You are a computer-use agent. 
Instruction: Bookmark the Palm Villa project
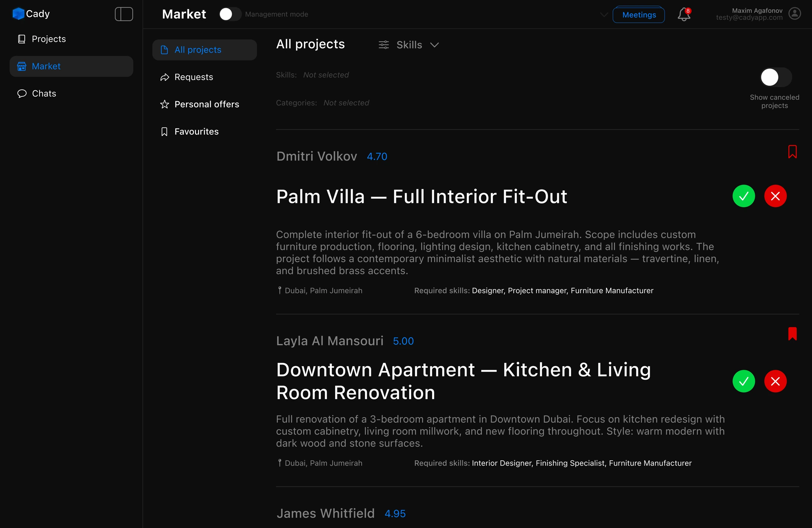pyautogui.click(x=792, y=152)
